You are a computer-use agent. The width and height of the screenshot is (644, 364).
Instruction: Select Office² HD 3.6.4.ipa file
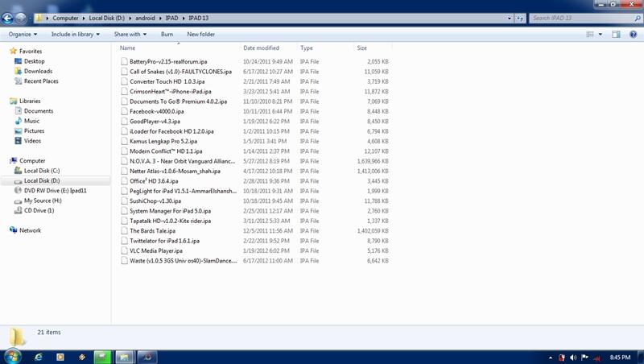pos(154,181)
